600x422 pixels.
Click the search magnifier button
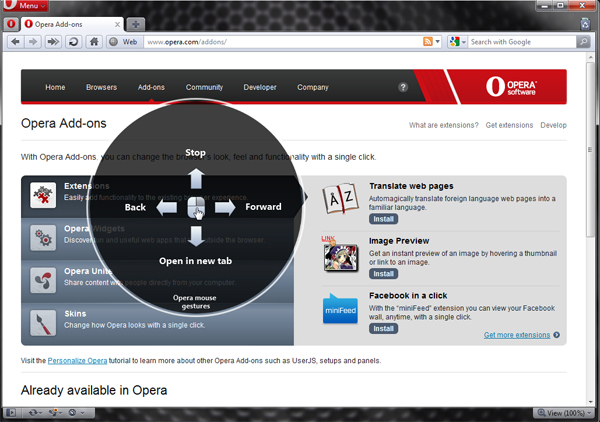tap(583, 42)
